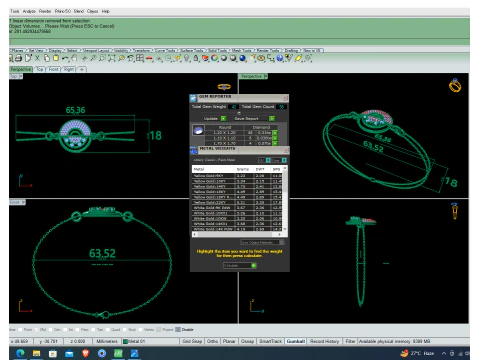
Task: Click the light bulb toolbar icon
Action: [187, 58]
